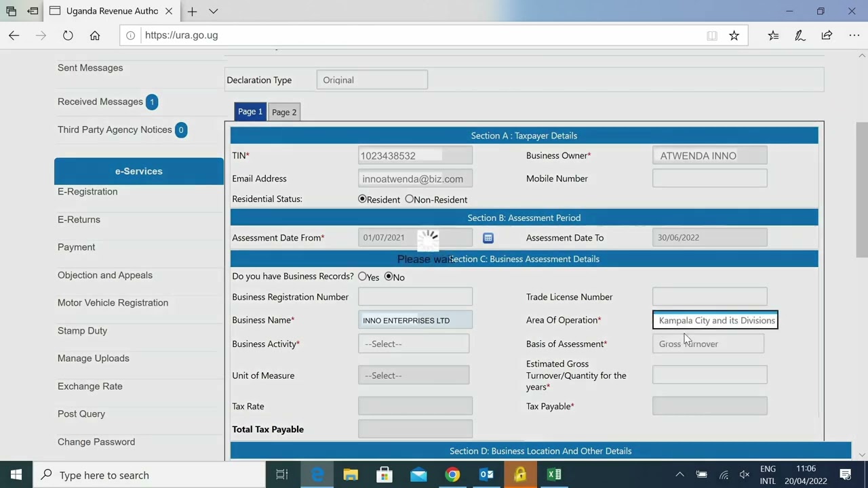The image size is (868, 488).
Task: Open the Unit of Measure dropdown
Action: click(x=414, y=375)
